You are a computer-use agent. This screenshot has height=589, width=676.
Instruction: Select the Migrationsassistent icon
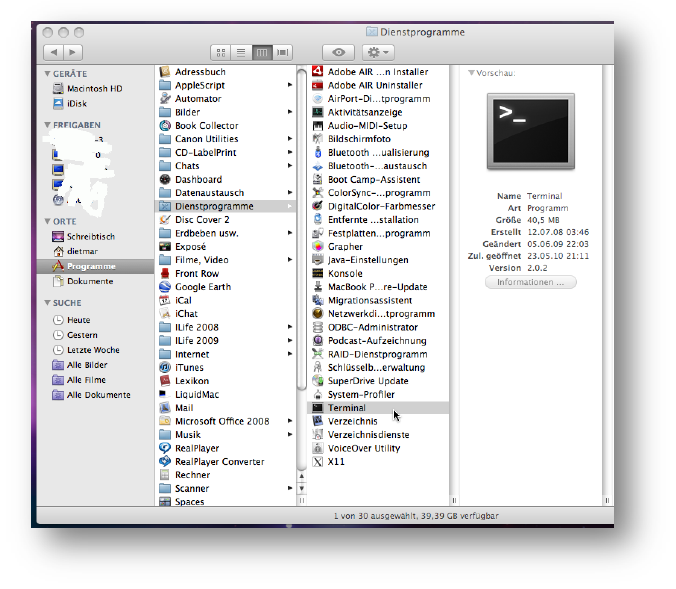coord(318,300)
